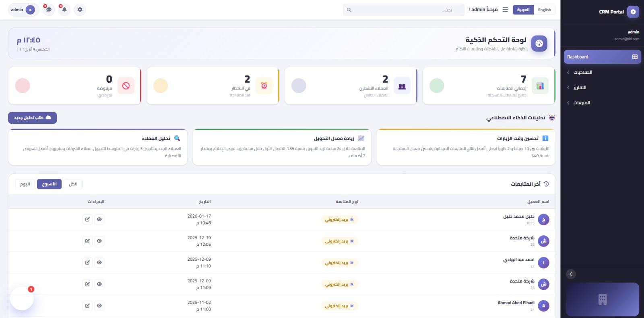Click the 12:45 clock display
Screen dimensions: 644x318
(x=29, y=40)
